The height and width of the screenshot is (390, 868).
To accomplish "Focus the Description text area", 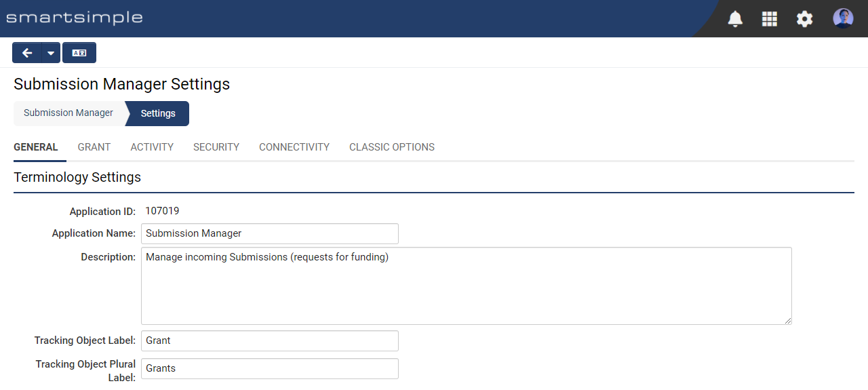I will click(466, 286).
